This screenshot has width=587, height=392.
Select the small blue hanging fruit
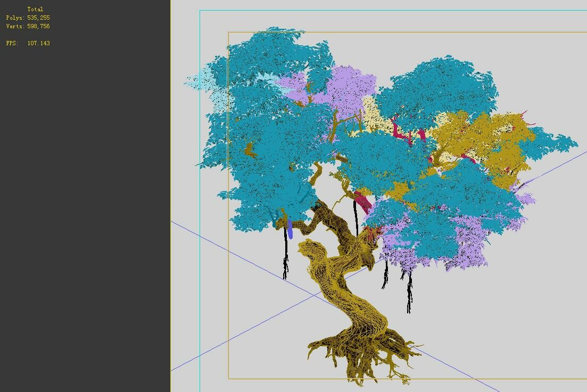pyautogui.click(x=289, y=231)
